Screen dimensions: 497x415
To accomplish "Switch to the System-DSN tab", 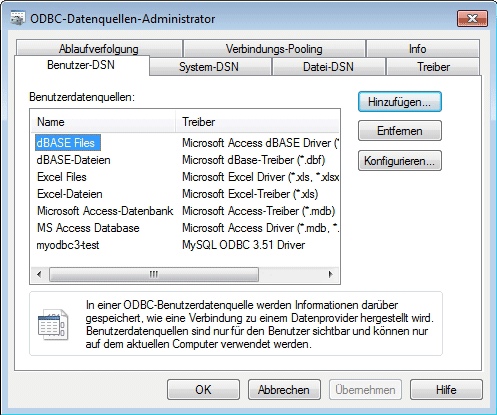I will pyautogui.click(x=209, y=67).
